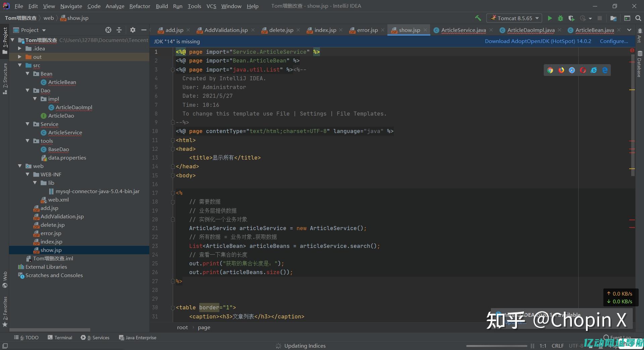Open page in Opera browser icon
The height and width of the screenshot is (350, 644).
(583, 70)
